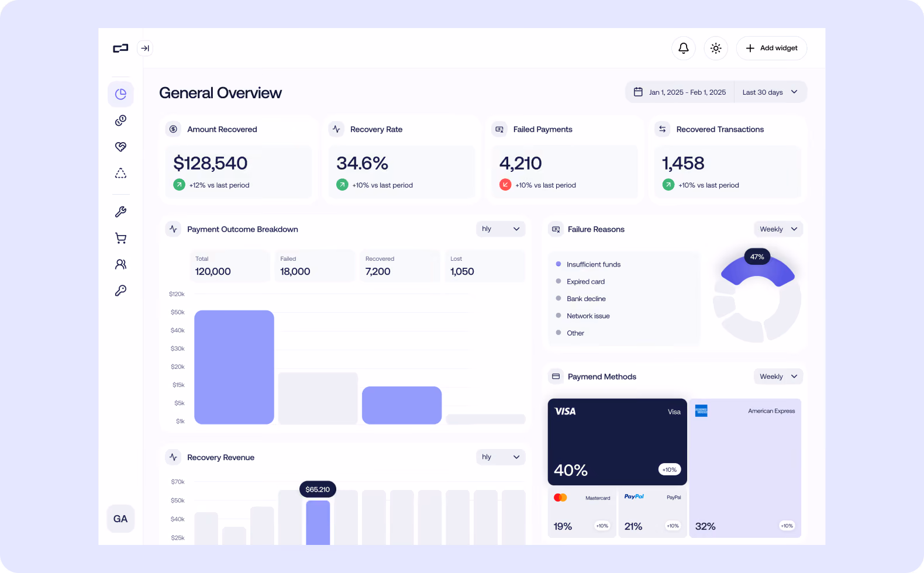
Task: Open the heart handshake sidebar icon
Action: 120,147
